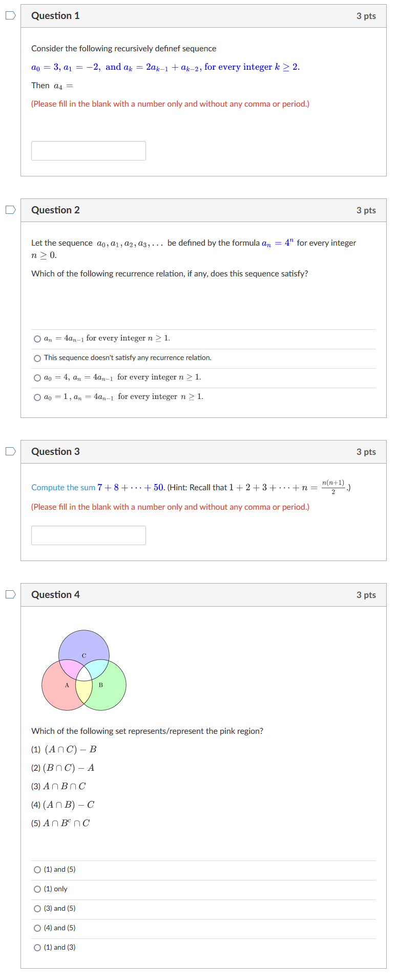The image size is (397, 980).
Task: Choose the option 'a0 = 1, an = 4an-1'
Action: tap(37, 396)
